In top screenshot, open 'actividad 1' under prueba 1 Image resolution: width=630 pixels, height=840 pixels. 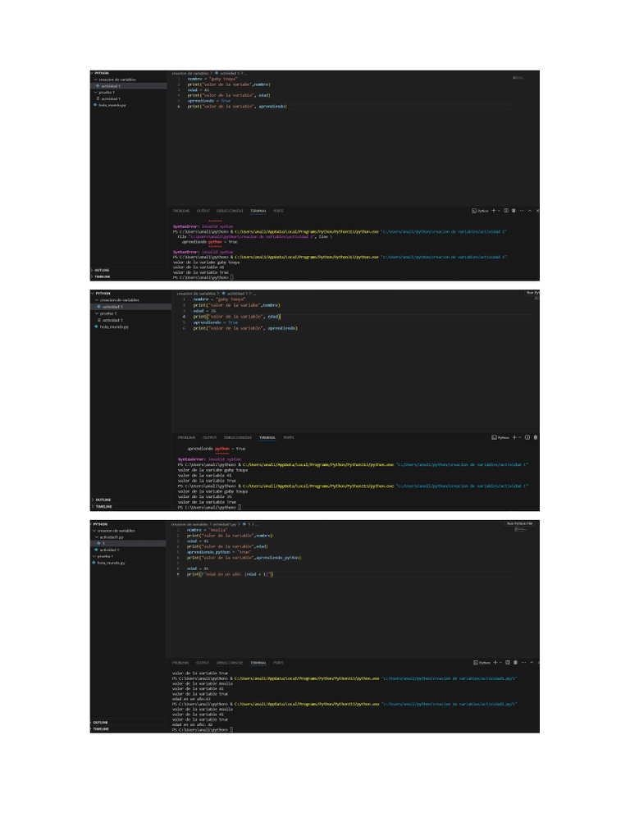tap(109, 98)
